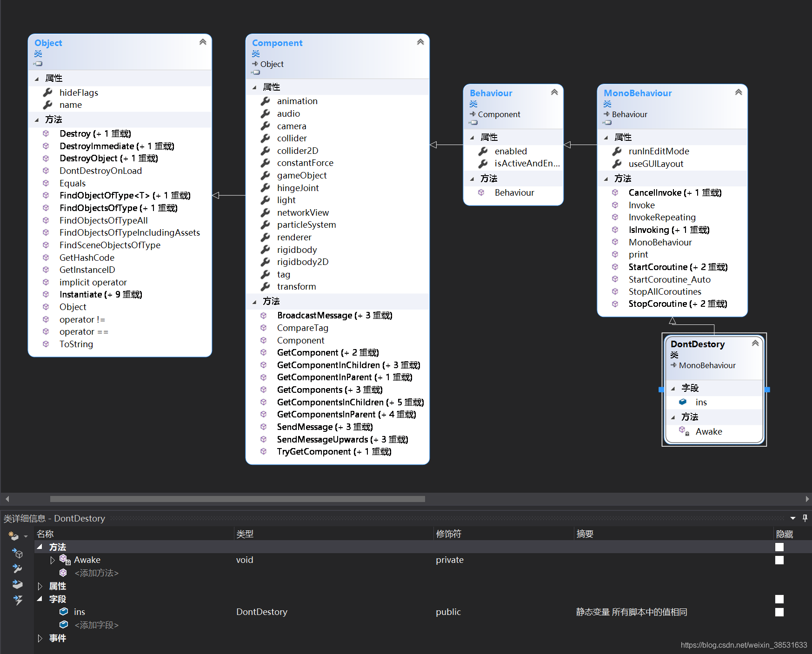Screen dimensions: 812x654
Task: Click the Awake method icon in DontDestory box
Action: coord(684,431)
